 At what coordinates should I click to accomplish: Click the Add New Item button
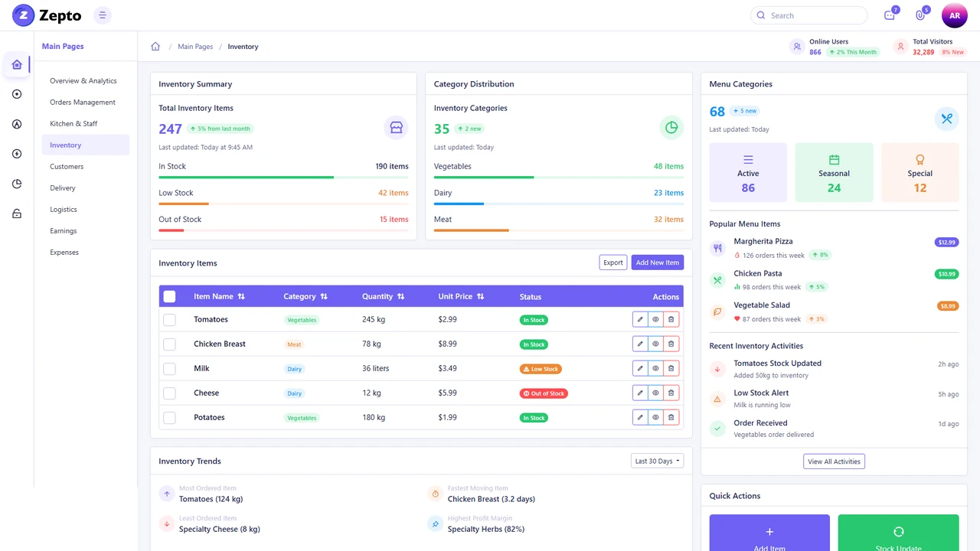(657, 262)
